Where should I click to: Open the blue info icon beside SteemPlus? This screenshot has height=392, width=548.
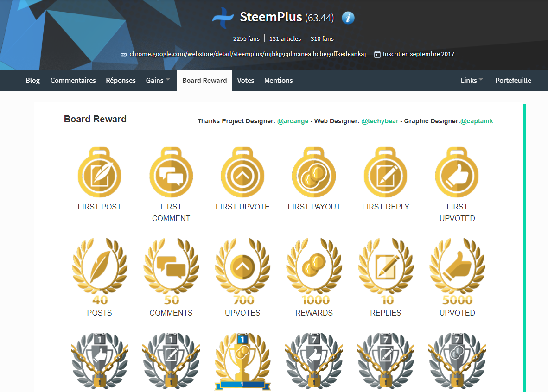[348, 18]
